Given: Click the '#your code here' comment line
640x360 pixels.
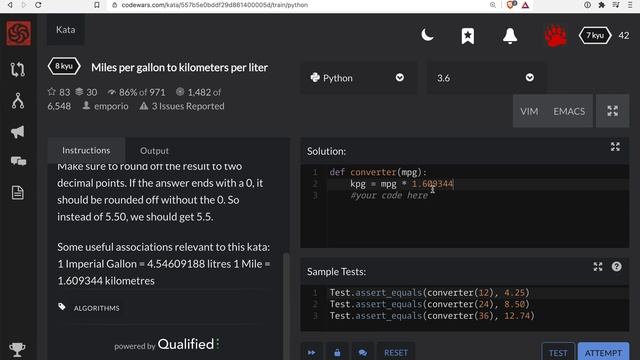Looking at the screenshot, I should [x=389, y=195].
